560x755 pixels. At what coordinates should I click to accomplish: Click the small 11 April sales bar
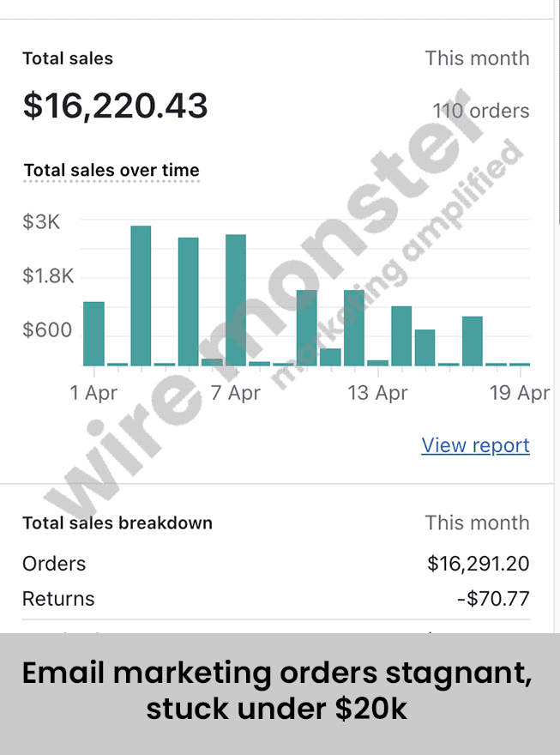pyautogui.click(x=330, y=357)
